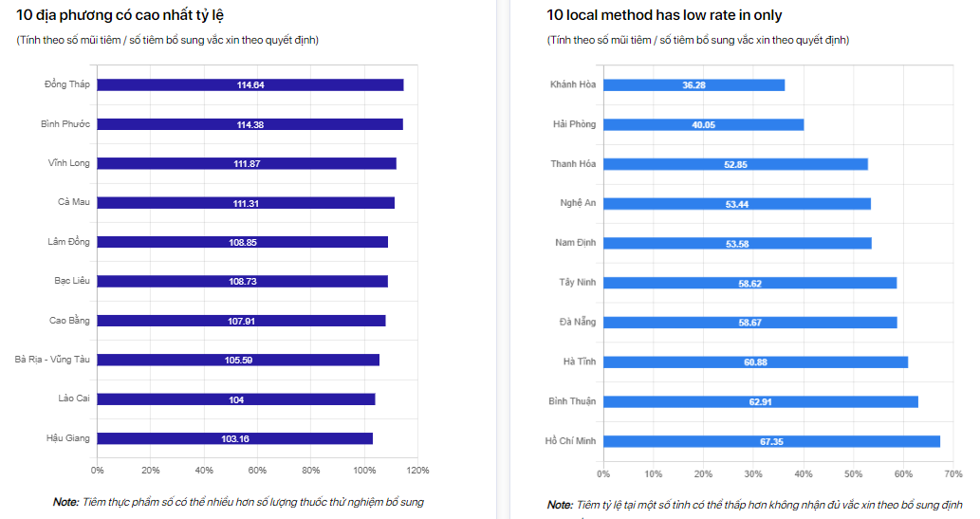Click the Lào Cai bar valued 104
The height and width of the screenshot is (519, 980).
click(x=236, y=399)
